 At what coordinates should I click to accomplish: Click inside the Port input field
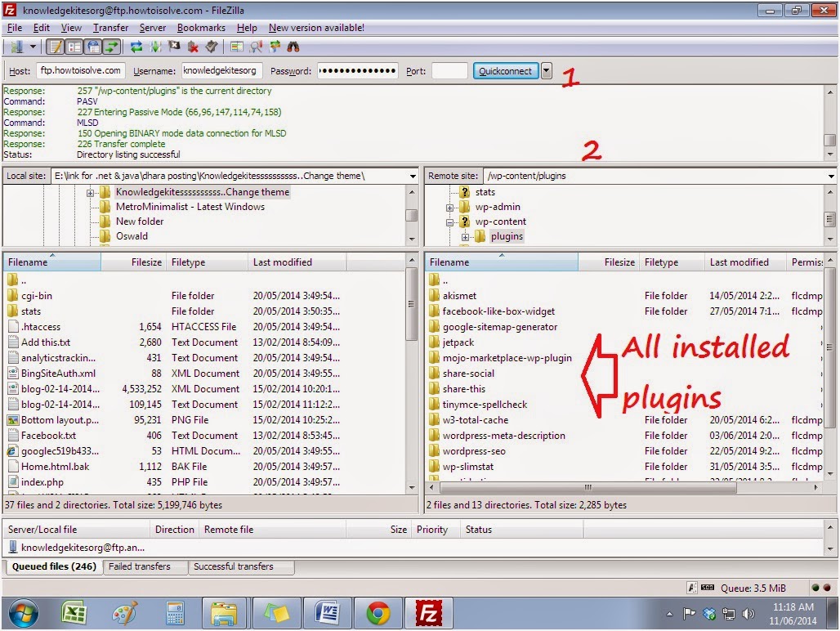point(448,70)
